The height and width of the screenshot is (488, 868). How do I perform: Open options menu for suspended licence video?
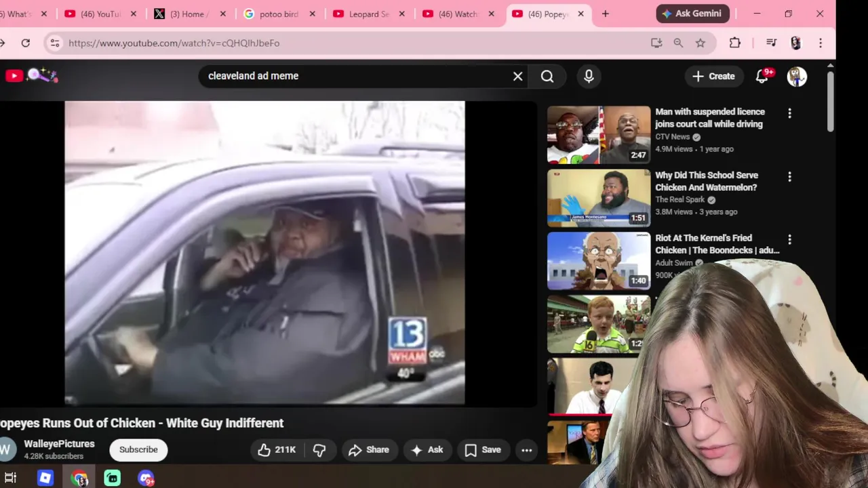coord(789,114)
